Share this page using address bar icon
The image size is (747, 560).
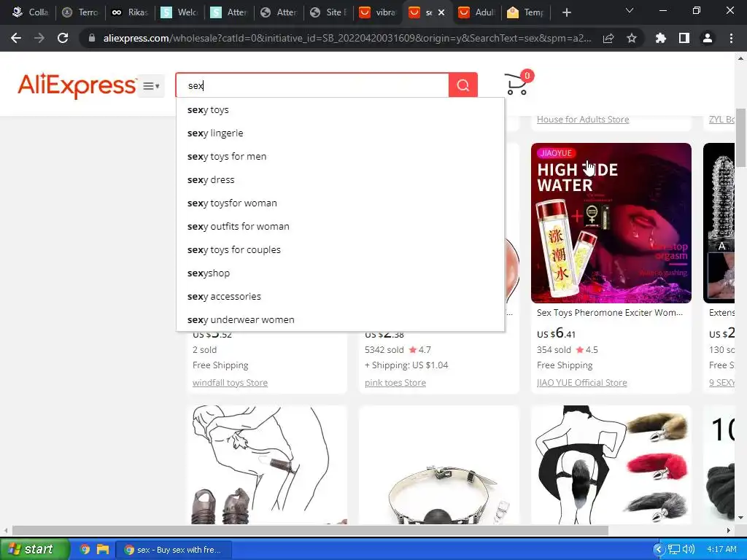click(x=608, y=38)
